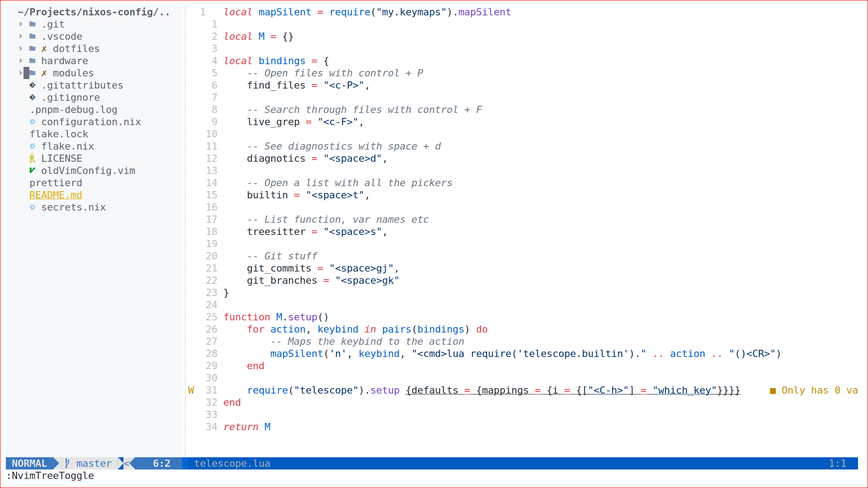Image resolution: width=868 pixels, height=488 pixels.
Task: Open flake.nix from the file tree
Action: tap(67, 146)
